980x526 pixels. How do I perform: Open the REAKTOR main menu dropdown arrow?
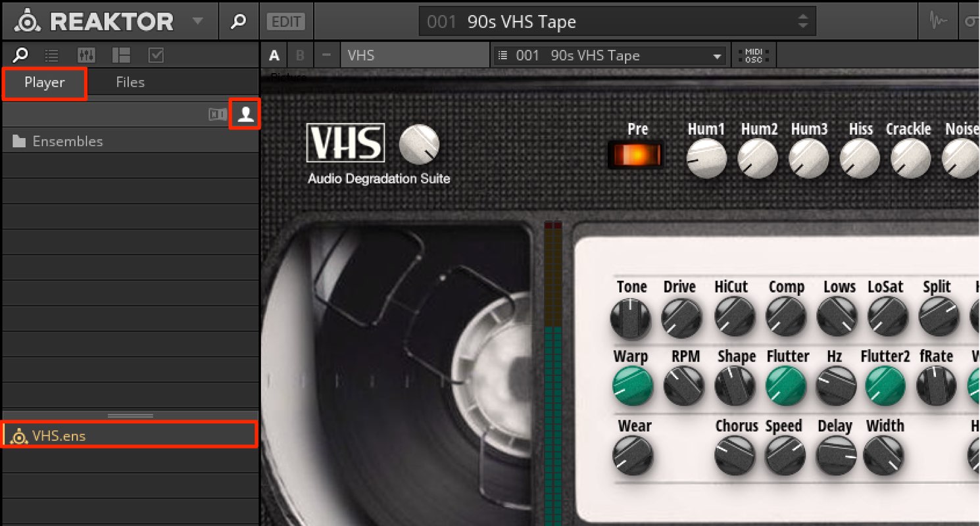197,22
